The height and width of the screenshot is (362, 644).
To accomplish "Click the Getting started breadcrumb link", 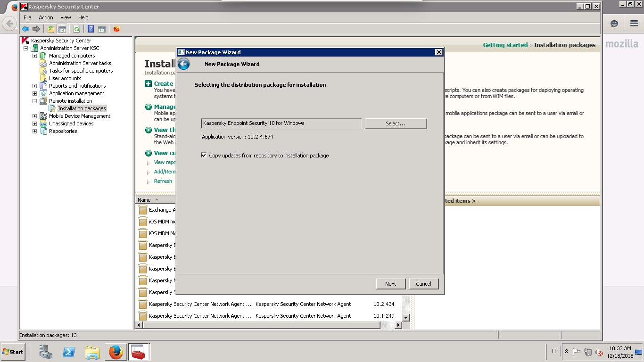I will (505, 45).
